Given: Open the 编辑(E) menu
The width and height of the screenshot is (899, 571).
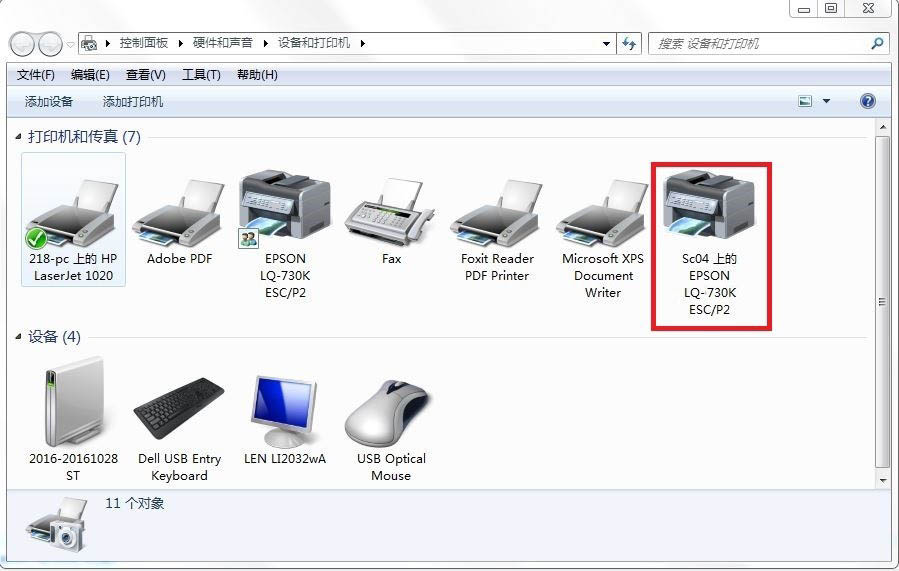Looking at the screenshot, I should [90, 75].
